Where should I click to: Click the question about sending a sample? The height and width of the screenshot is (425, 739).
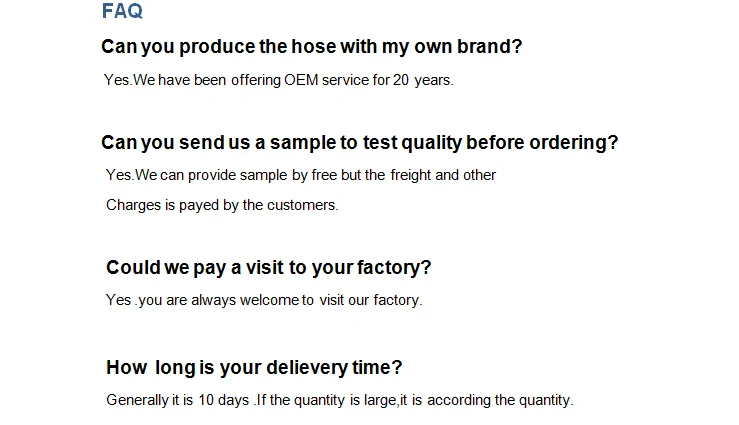(360, 142)
